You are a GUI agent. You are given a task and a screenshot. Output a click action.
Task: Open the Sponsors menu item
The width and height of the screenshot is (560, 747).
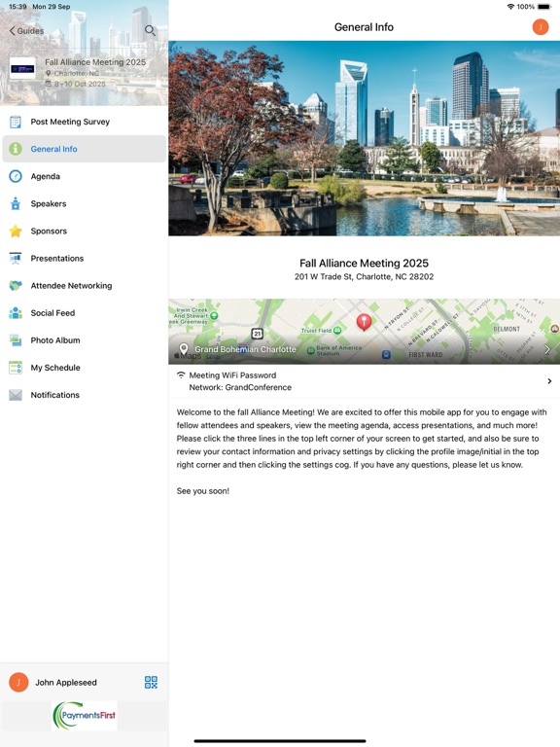85,231
